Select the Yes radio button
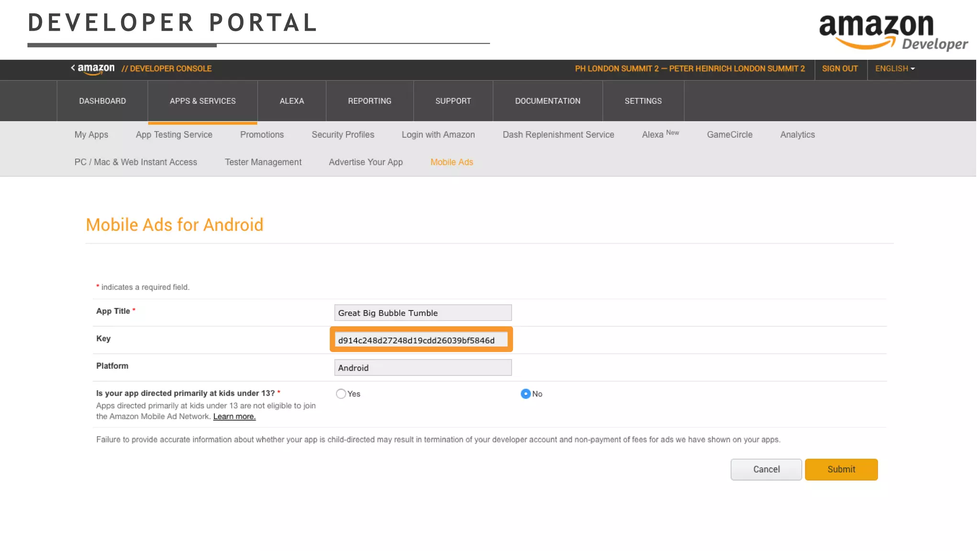This screenshot has width=980, height=551. coord(341,394)
